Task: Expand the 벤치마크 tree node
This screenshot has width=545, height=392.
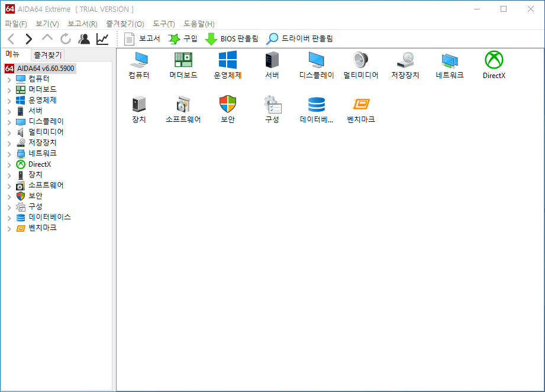Action: [x=9, y=228]
